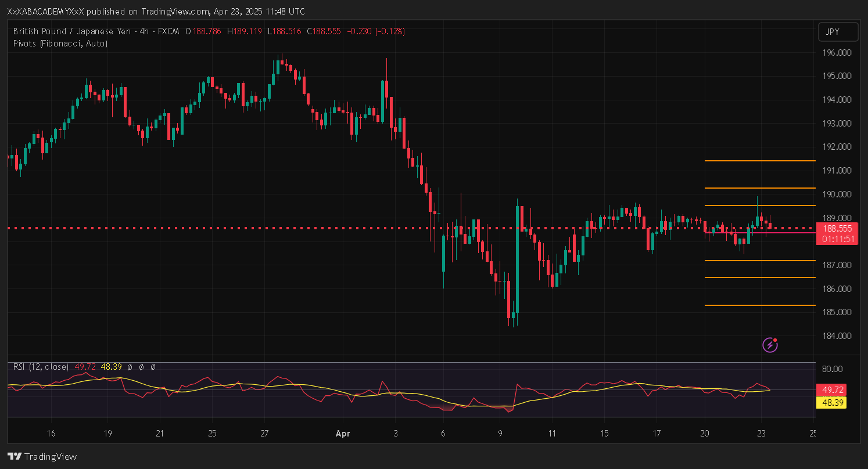The height and width of the screenshot is (469, 868).
Task: Click the TradingView logo in bottom corner
Action: [x=42, y=456]
